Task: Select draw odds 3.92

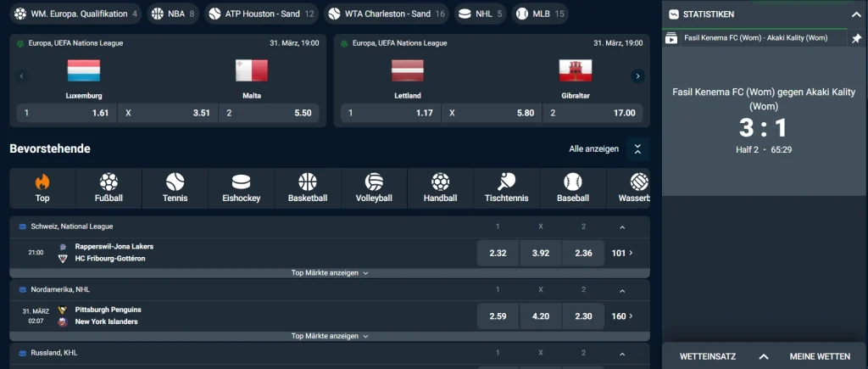Action: click(540, 253)
